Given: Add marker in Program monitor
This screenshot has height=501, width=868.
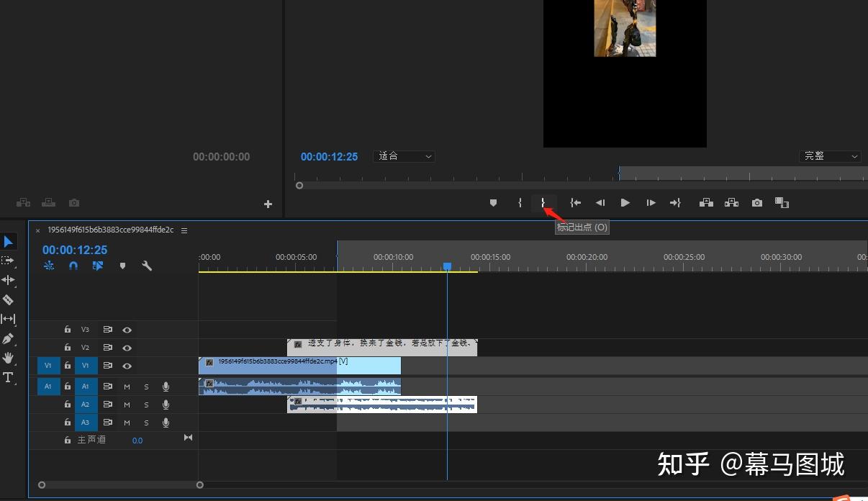Looking at the screenshot, I should click(493, 203).
